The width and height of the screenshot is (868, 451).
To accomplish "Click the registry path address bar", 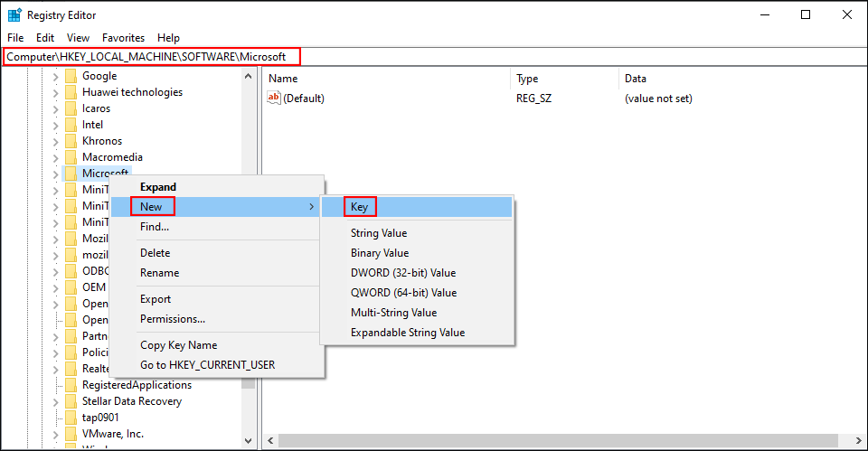I will (x=434, y=56).
